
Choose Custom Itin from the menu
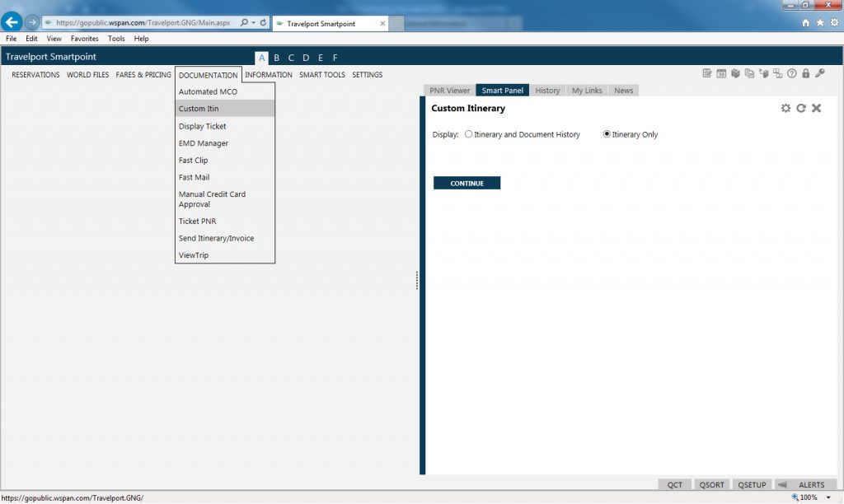coord(225,109)
